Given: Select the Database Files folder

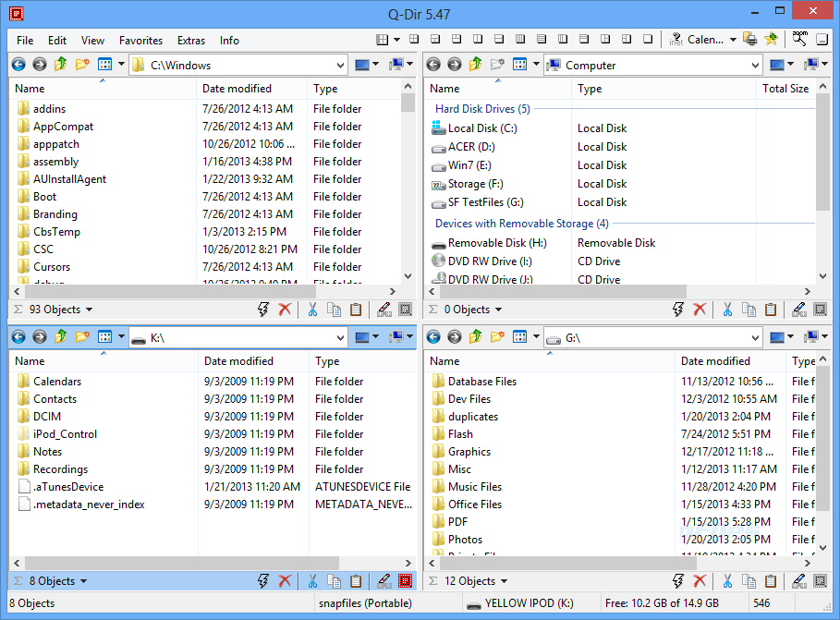Looking at the screenshot, I should pyautogui.click(x=481, y=382).
